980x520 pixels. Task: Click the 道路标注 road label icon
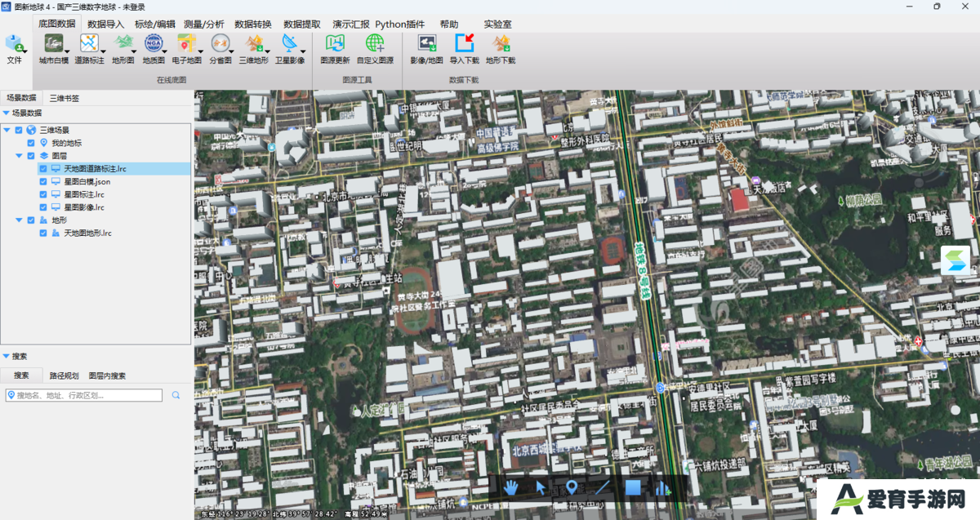tap(88, 42)
